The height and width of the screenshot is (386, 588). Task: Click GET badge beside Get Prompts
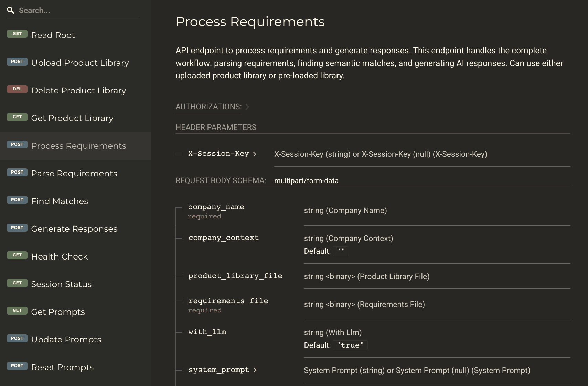[x=17, y=310]
